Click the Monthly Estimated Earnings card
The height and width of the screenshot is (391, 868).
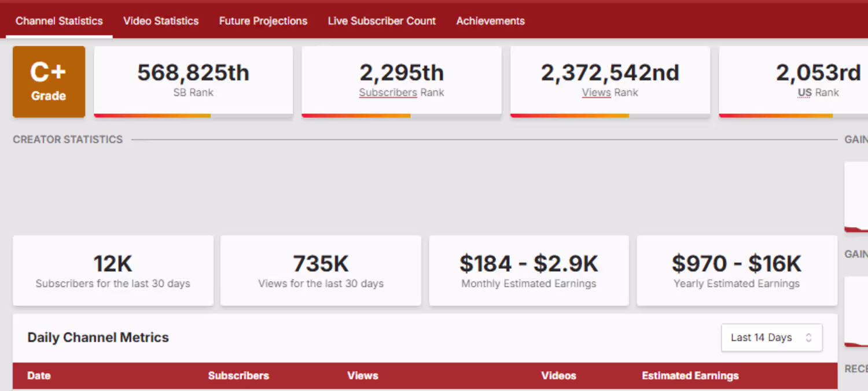pos(529,270)
